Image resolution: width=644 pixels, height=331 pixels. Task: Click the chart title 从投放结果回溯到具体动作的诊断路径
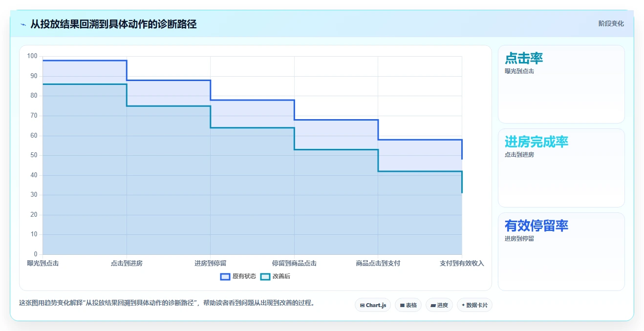[113, 24]
